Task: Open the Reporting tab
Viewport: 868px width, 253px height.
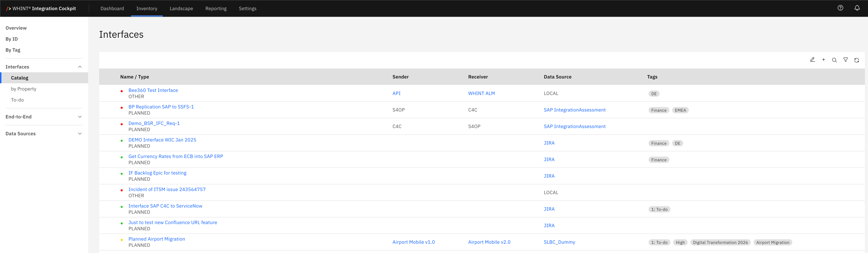Action: pos(216,8)
